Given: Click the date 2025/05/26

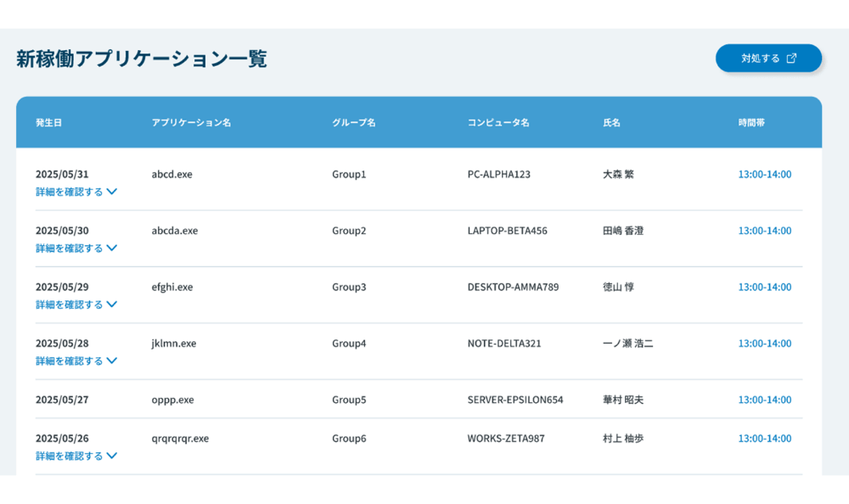Looking at the screenshot, I should 62,439.
